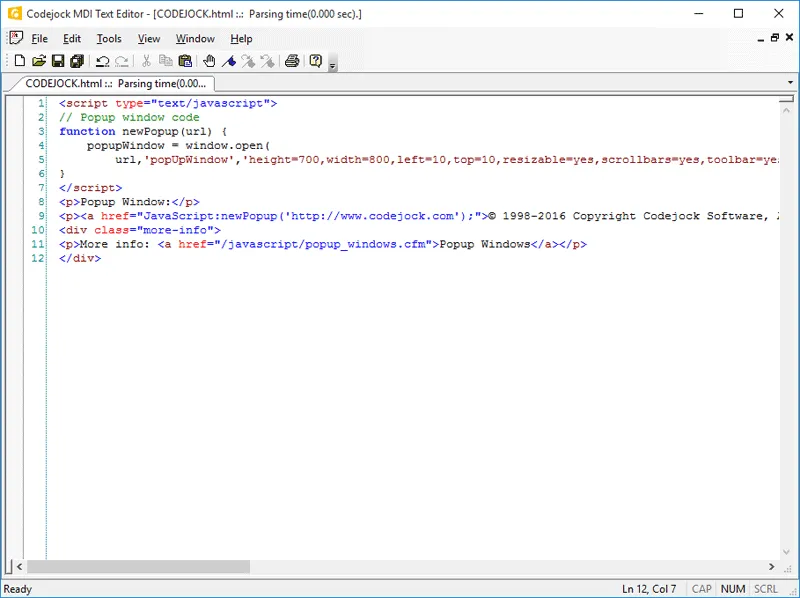
Task: Click the window resize grip in status bar
Action: pos(793,591)
